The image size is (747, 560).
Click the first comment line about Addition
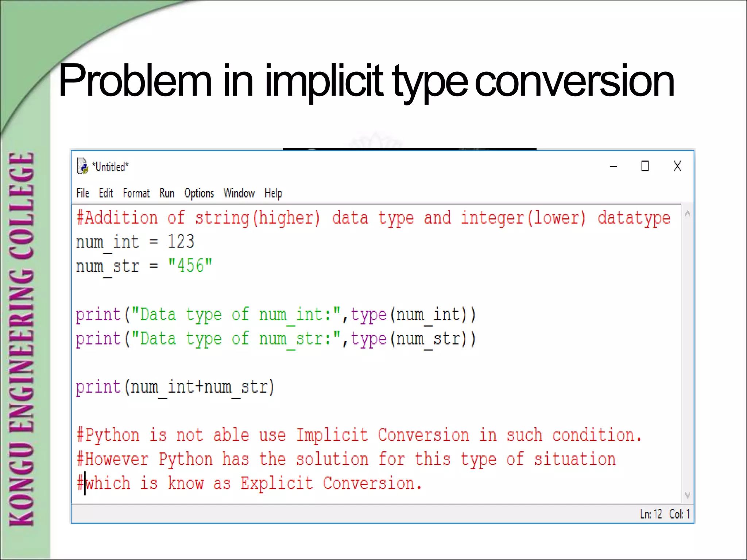click(372, 218)
